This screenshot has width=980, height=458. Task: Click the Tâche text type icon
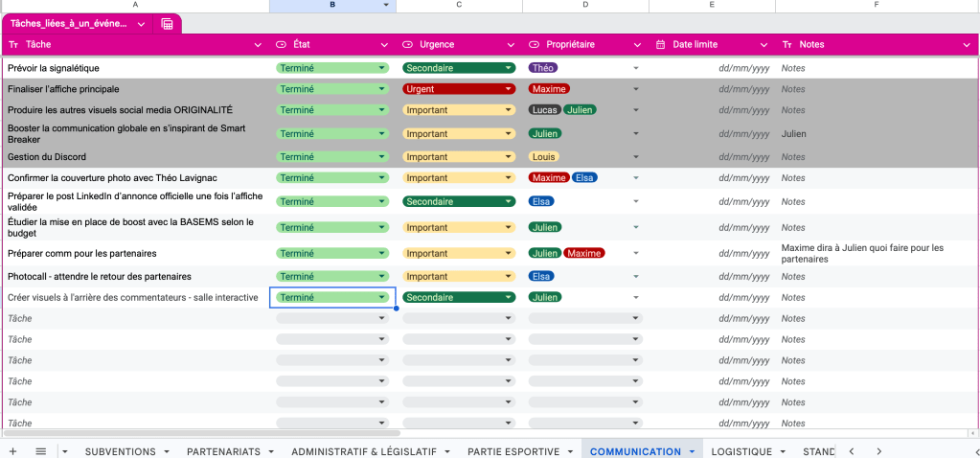[x=12, y=45]
